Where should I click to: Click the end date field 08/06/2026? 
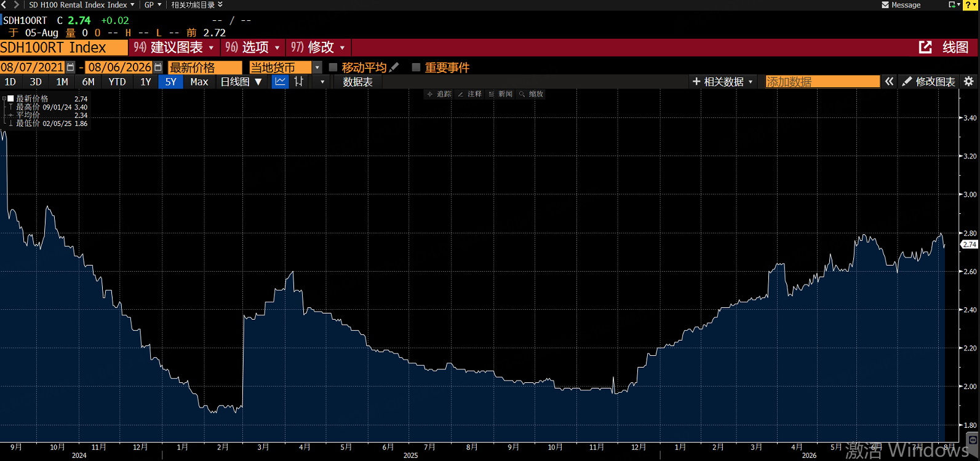point(119,67)
